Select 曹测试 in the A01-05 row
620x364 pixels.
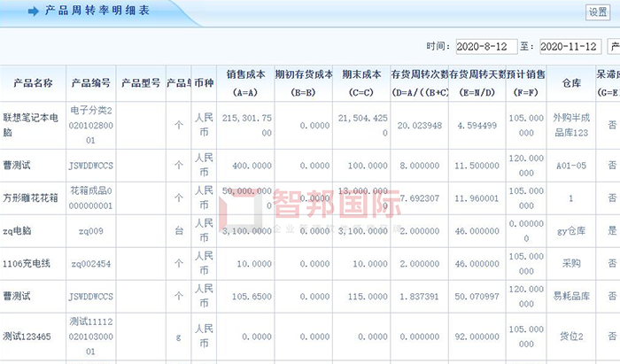pos(17,166)
